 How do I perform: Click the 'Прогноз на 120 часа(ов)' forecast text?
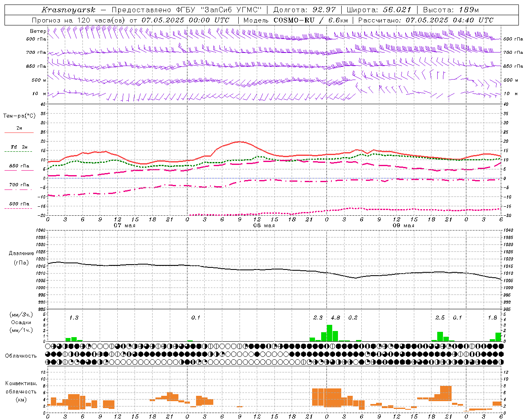(79, 20)
